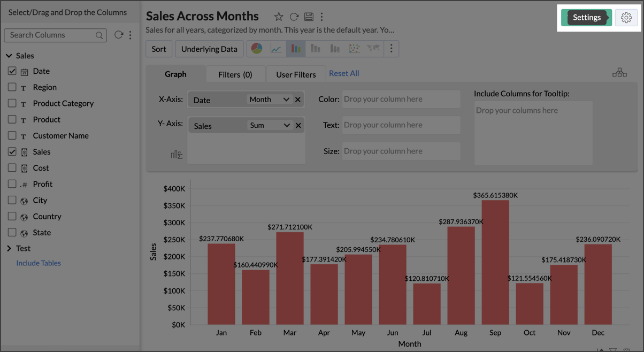Refresh the report using the title refresh icon
The height and width of the screenshot is (352, 644).
pos(294,17)
